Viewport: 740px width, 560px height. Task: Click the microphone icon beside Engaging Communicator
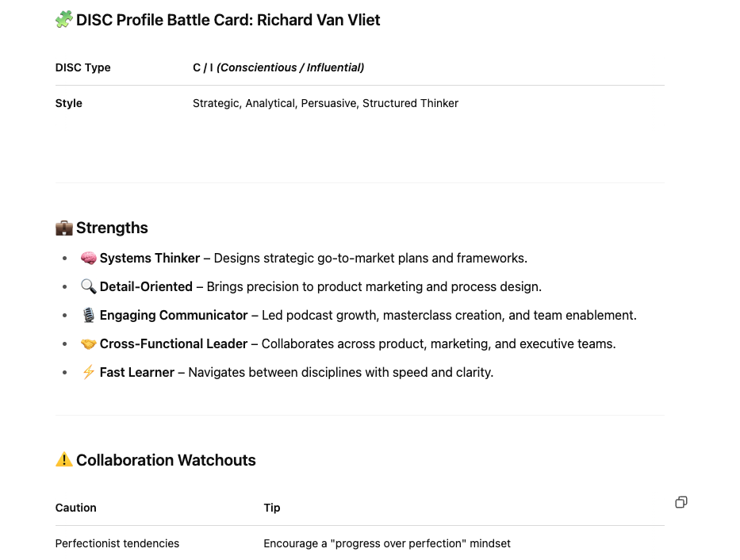pos(88,315)
